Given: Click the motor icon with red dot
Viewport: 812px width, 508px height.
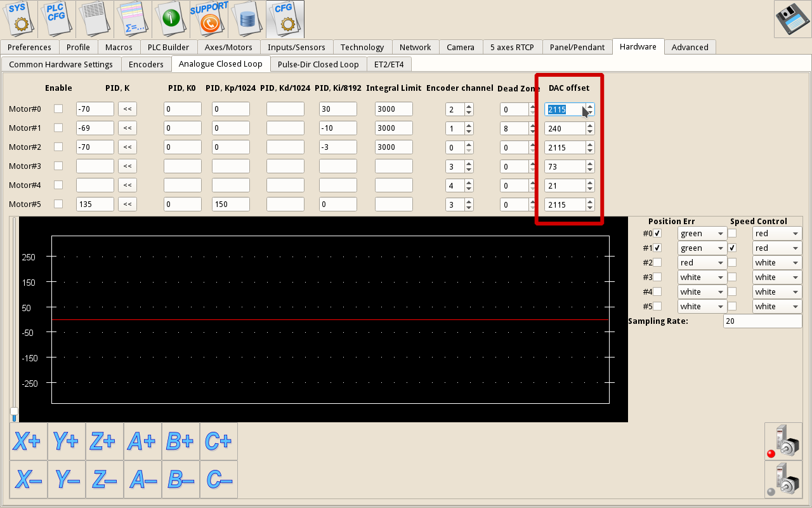Looking at the screenshot, I should tap(783, 441).
